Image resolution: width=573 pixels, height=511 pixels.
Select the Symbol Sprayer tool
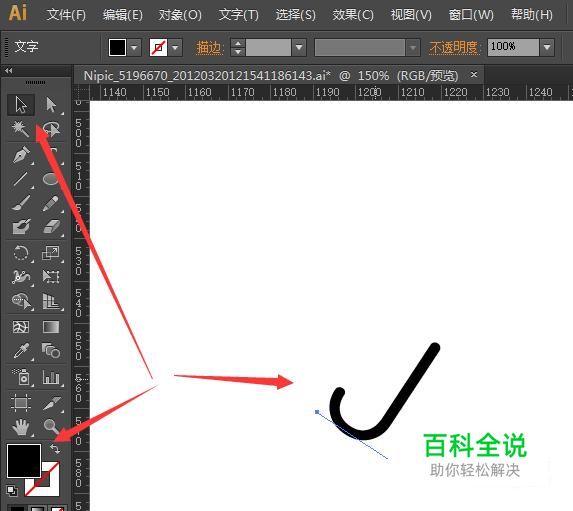point(21,376)
